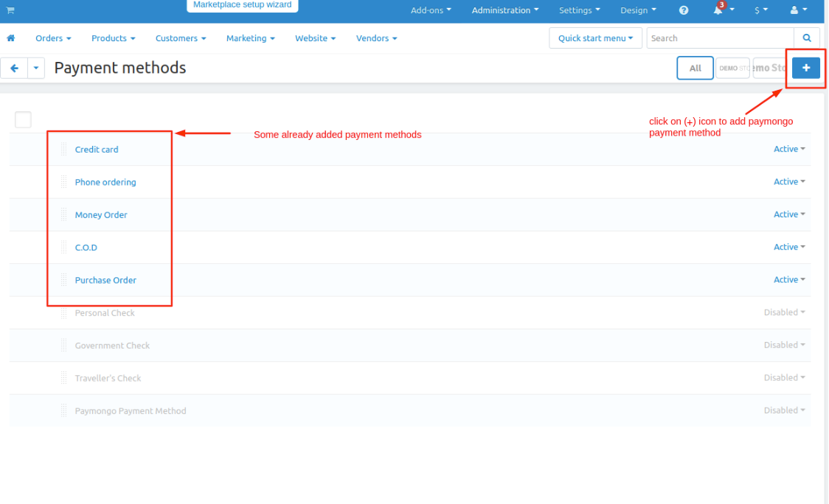Image resolution: width=829 pixels, height=504 pixels.
Task: Grab the drag handle of Personal Check
Action: [x=63, y=312]
